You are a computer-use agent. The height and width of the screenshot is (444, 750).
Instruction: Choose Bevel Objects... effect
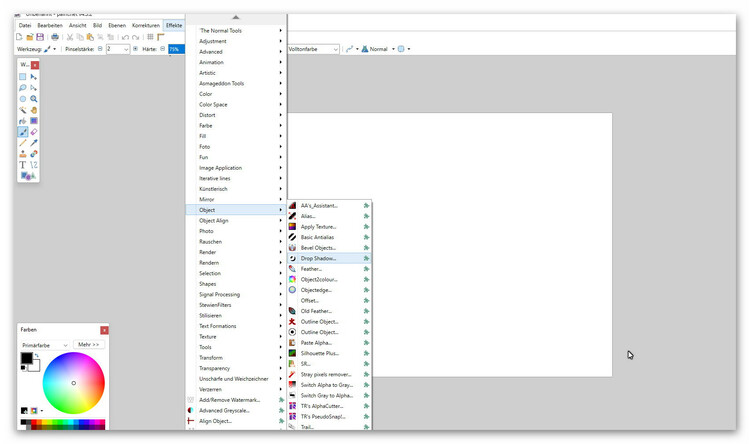[x=329, y=248]
